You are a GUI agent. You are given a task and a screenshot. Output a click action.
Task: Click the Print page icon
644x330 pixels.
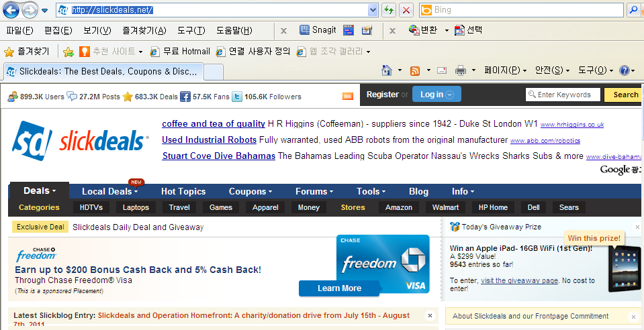pyautogui.click(x=461, y=71)
